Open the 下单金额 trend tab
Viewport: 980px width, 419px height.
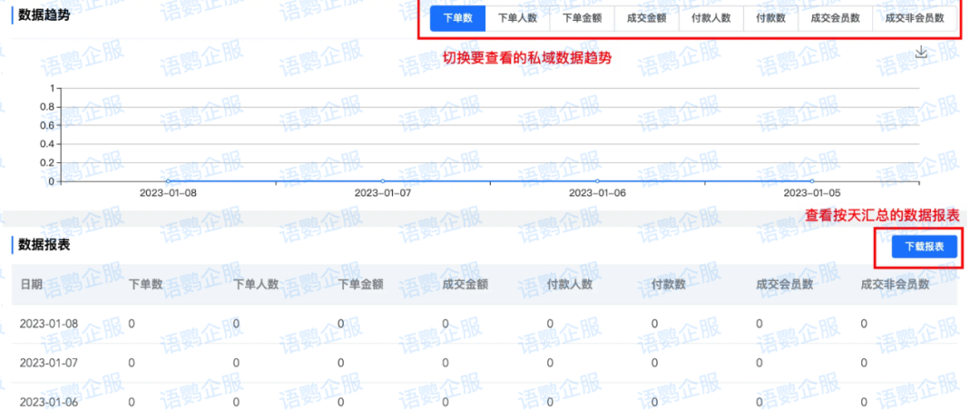[582, 18]
